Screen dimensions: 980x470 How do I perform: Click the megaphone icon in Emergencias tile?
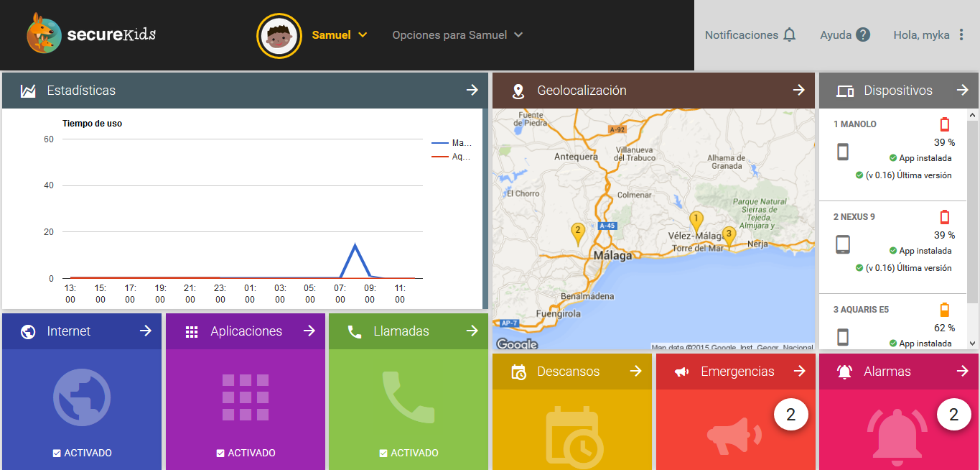tap(734, 435)
